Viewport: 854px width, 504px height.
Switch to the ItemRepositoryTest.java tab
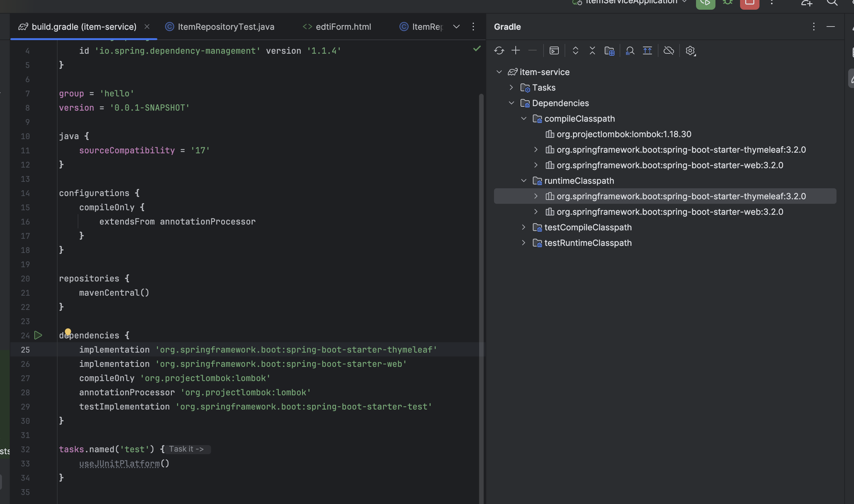(220, 27)
